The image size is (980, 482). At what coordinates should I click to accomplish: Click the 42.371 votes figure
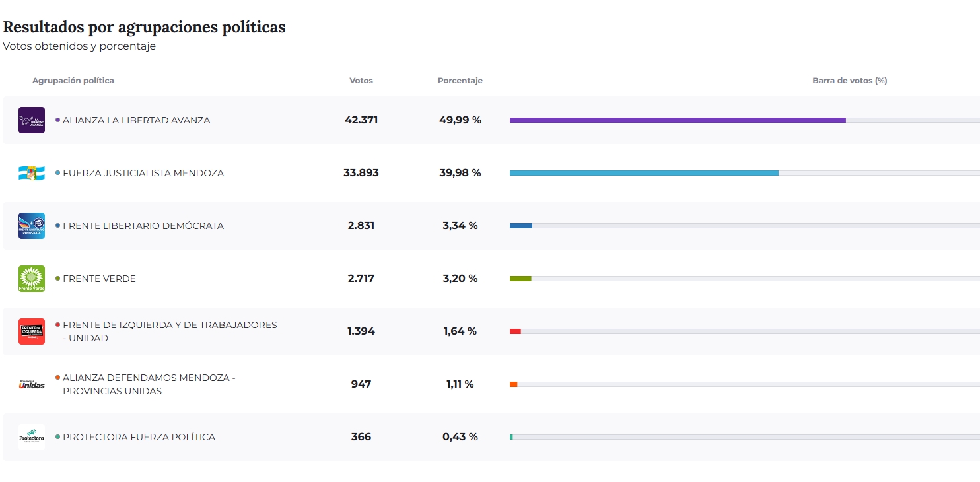point(361,120)
